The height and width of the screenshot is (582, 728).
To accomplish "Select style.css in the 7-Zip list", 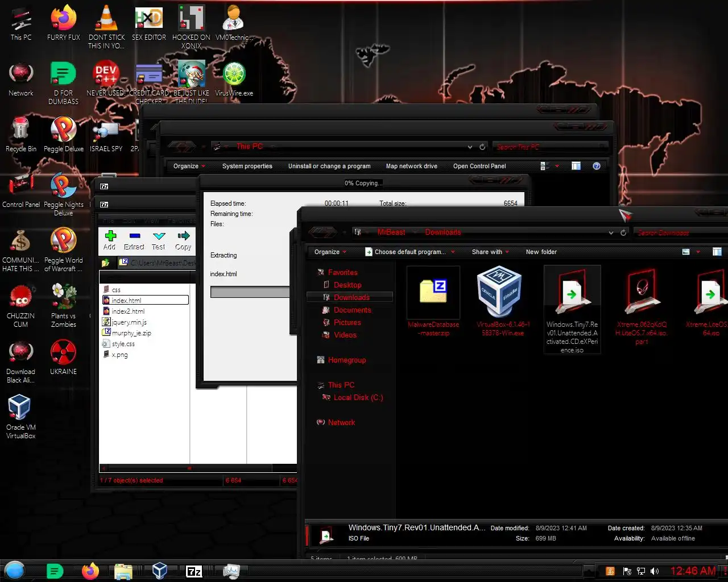I will coord(123,344).
